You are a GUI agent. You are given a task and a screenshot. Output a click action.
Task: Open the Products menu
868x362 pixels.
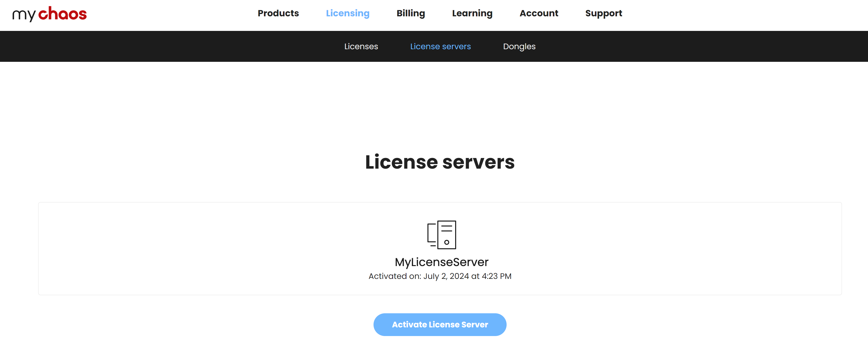coord(278,13)
